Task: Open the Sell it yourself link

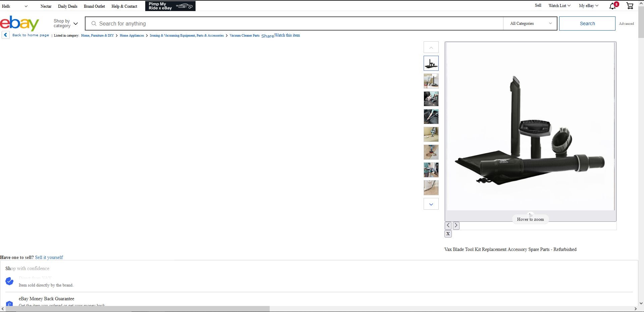Action: 49,257
